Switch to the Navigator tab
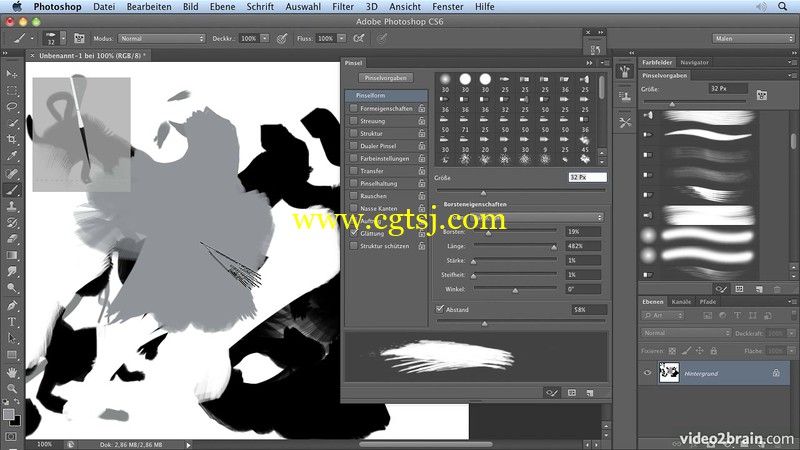 point(694,62)
